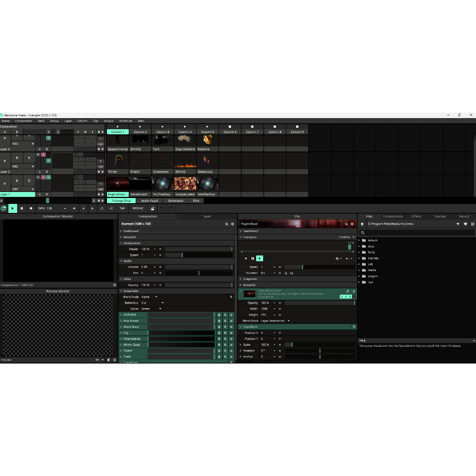Open the Crossfader Blend Mode Alpha dropdown
This screenshot has height=476, width=476.
[x=149, y=297]
